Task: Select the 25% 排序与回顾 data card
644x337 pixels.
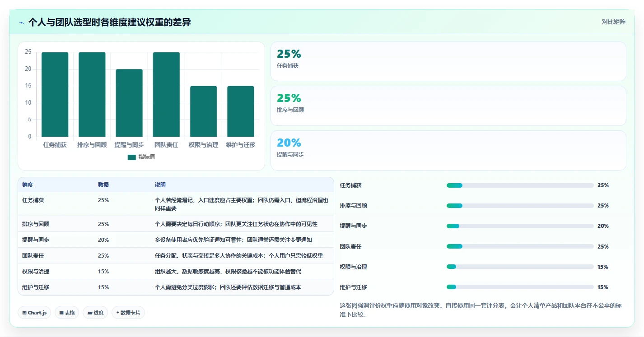Action: 448,106
